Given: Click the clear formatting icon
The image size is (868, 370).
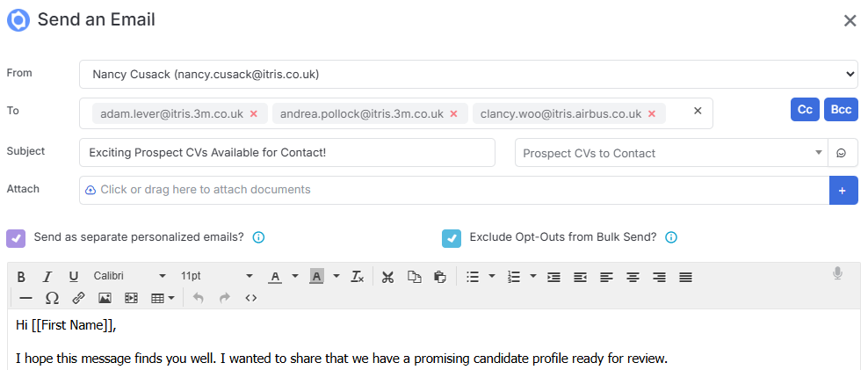Looking at the screenshot, I should pos(358,276).
